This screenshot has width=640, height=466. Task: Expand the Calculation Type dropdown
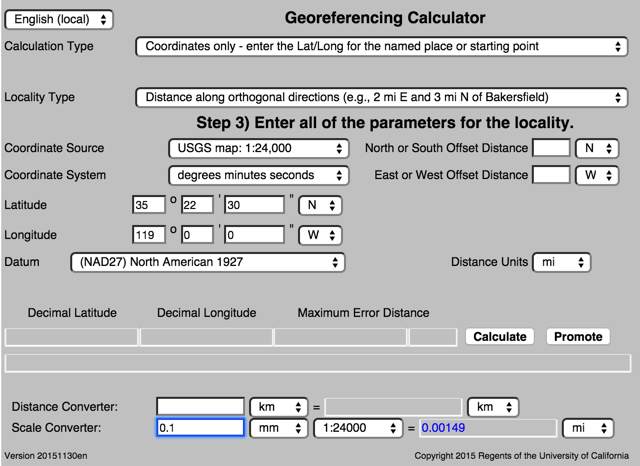point(381,47)
